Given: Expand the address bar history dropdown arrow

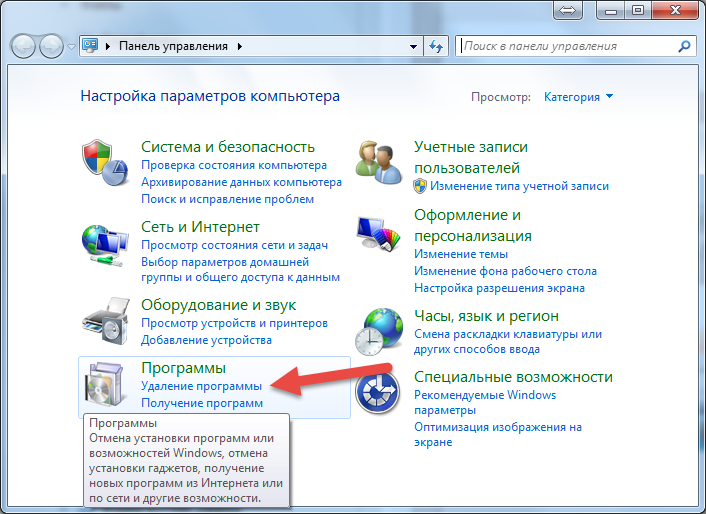Looking at the screenshot, I should (x=414, y=46).
